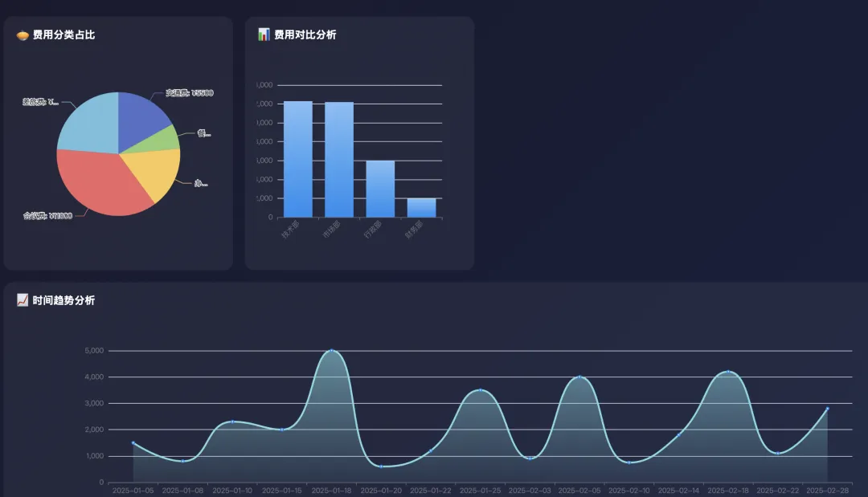Click the data point at 2025-02-18
This screenshot has width=868, height=497.
click(x=728, y=372)
